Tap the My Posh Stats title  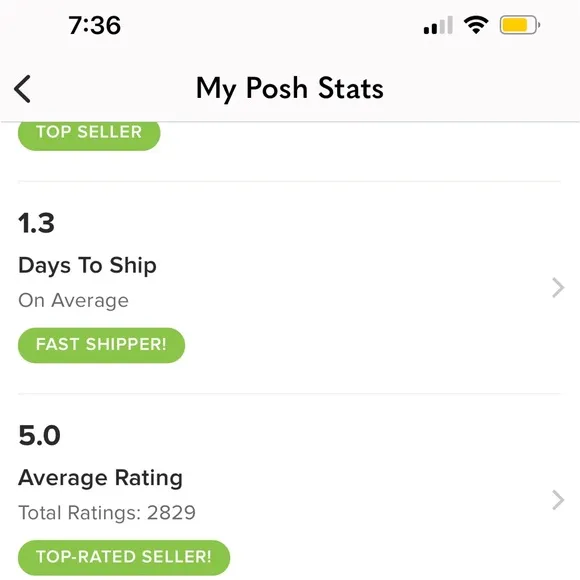pyautogui.click(x=290, y=89)
